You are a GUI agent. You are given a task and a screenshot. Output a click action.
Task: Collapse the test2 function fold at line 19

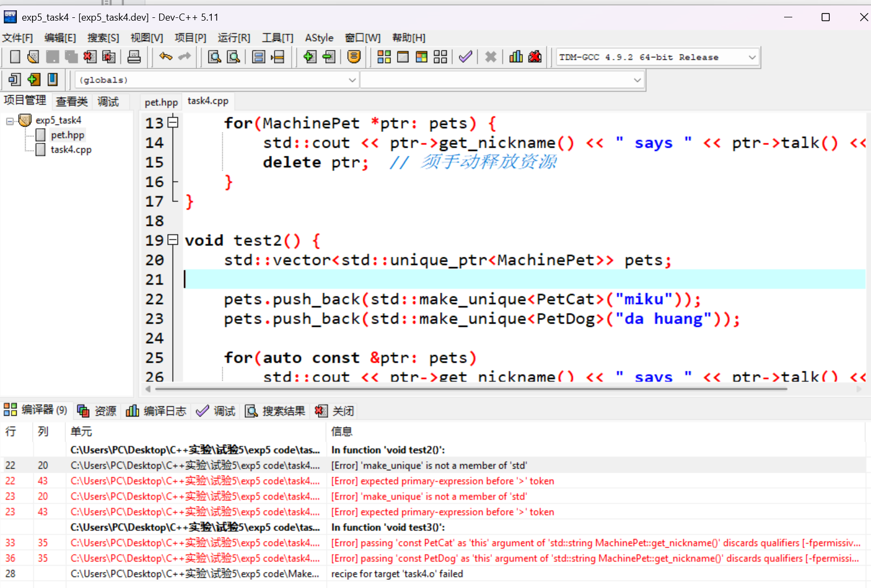click(x=173, y=239)
